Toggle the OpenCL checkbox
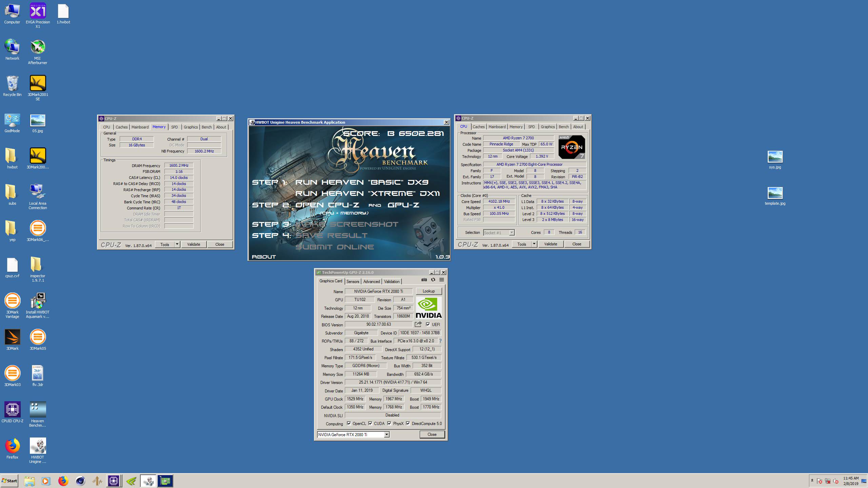This screenshot has width=868, height=488. coord(349,423)
